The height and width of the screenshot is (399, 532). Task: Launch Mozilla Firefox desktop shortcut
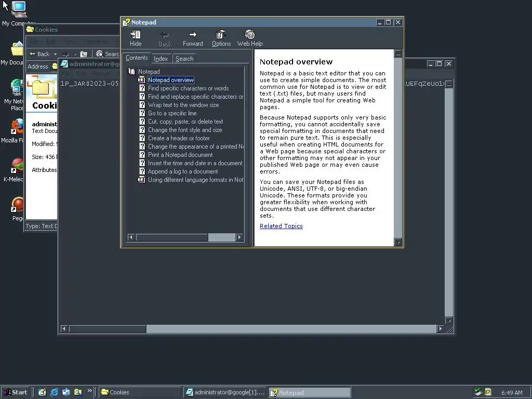click(14, 130)
